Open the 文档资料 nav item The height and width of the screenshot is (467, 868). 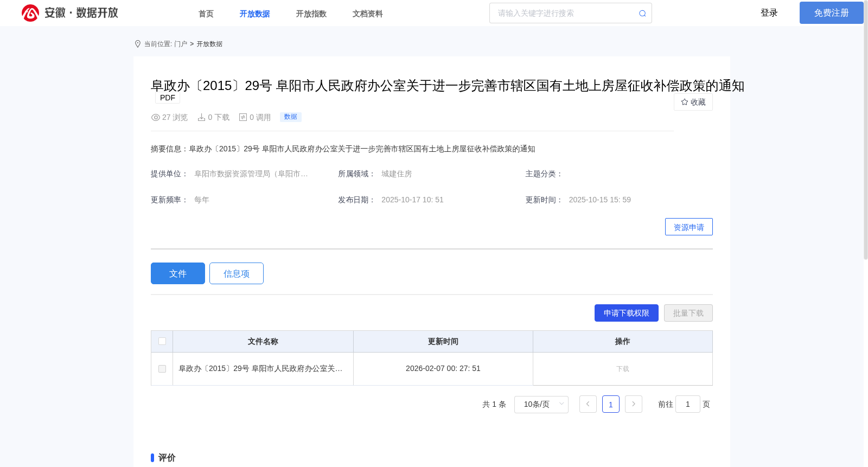pyautogui.click(x=368, y=14)
